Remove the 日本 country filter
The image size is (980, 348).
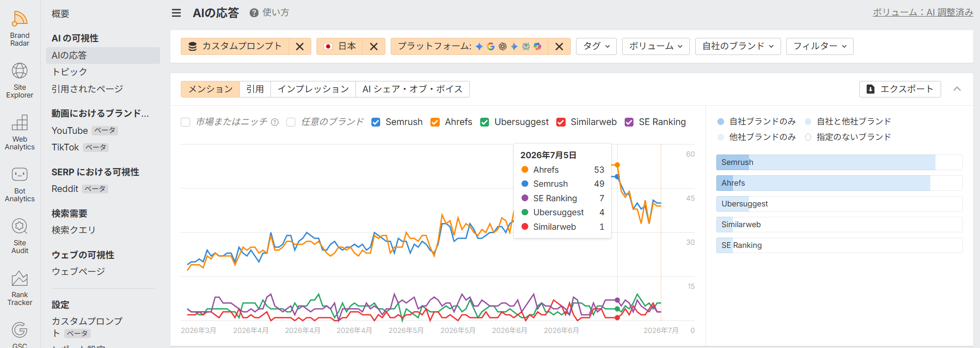coord(374,47)
